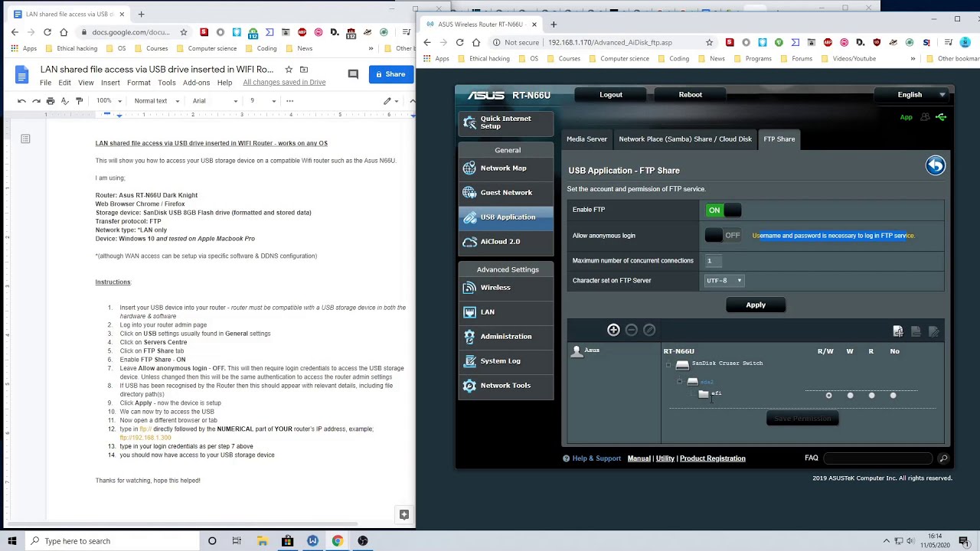Click the add account plus icon

pyautogui.click(x=613, y=330)
